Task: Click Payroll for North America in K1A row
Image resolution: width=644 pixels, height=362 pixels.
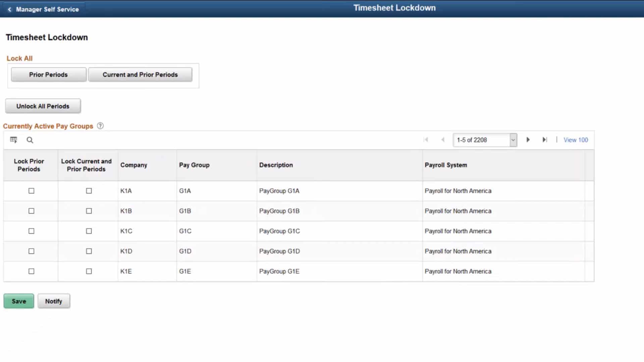Action: [458, 191]
